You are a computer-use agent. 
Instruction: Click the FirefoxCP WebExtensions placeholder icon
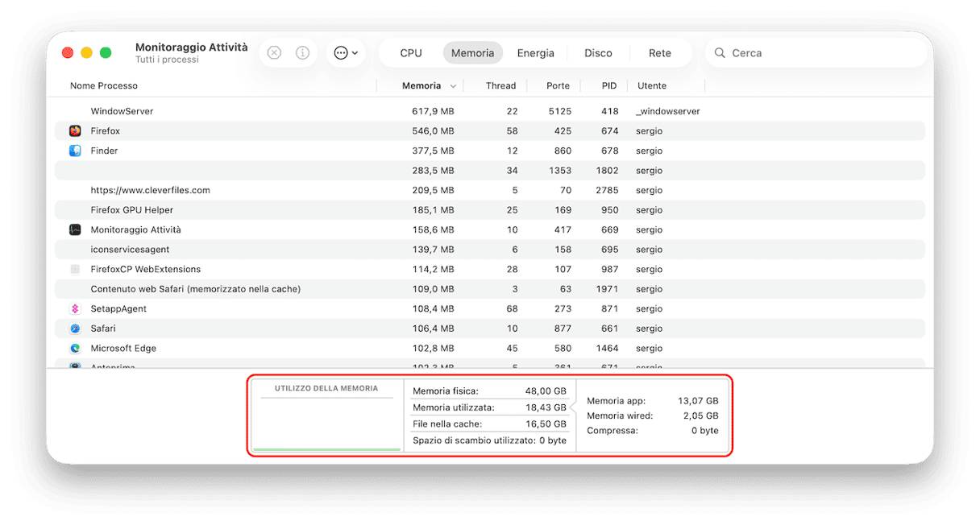(75, 269)
